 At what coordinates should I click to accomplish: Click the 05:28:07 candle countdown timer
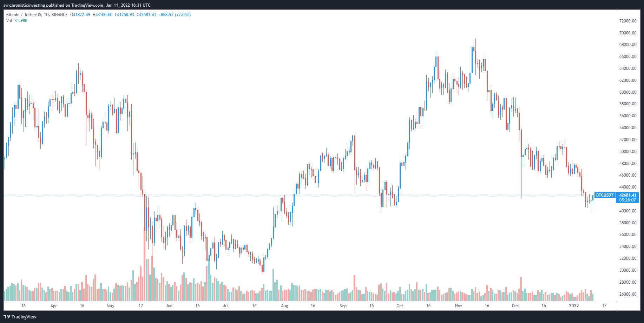627,200
